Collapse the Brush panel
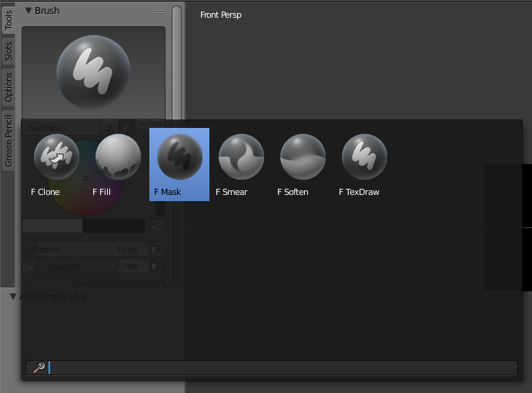 tap(28, 11)
